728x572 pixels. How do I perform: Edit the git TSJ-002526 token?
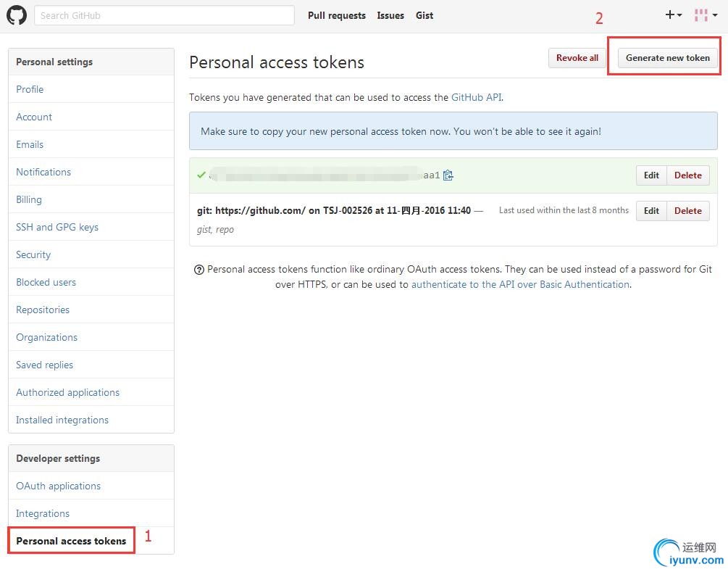click(651, 210)
